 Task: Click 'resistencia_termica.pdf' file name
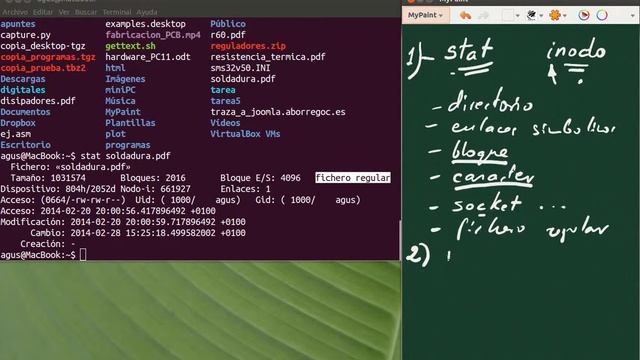pyautogui.click(x=268, y=57)
